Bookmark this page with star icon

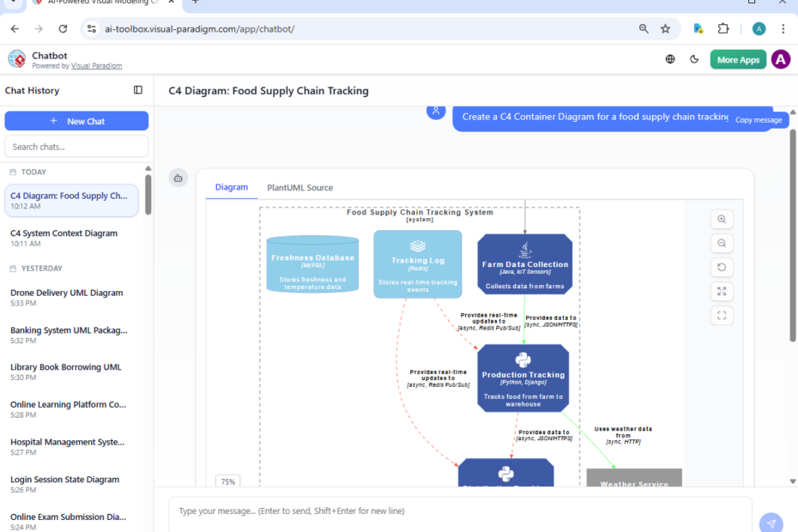(665, 28)
